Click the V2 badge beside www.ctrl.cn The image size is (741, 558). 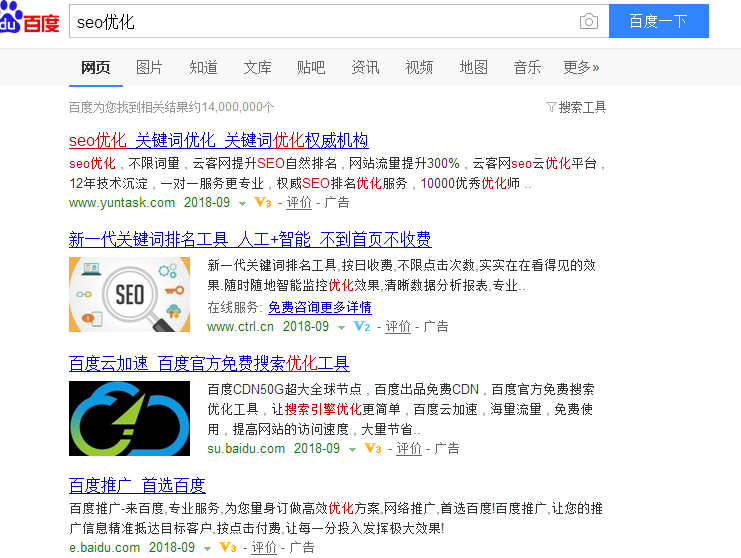pyautogui.click(x=362, y=327)
